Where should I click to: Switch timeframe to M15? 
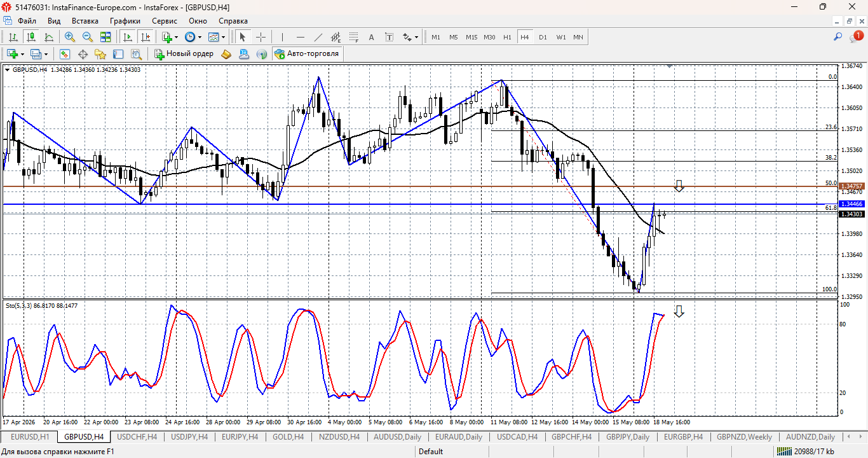[471, 37]
